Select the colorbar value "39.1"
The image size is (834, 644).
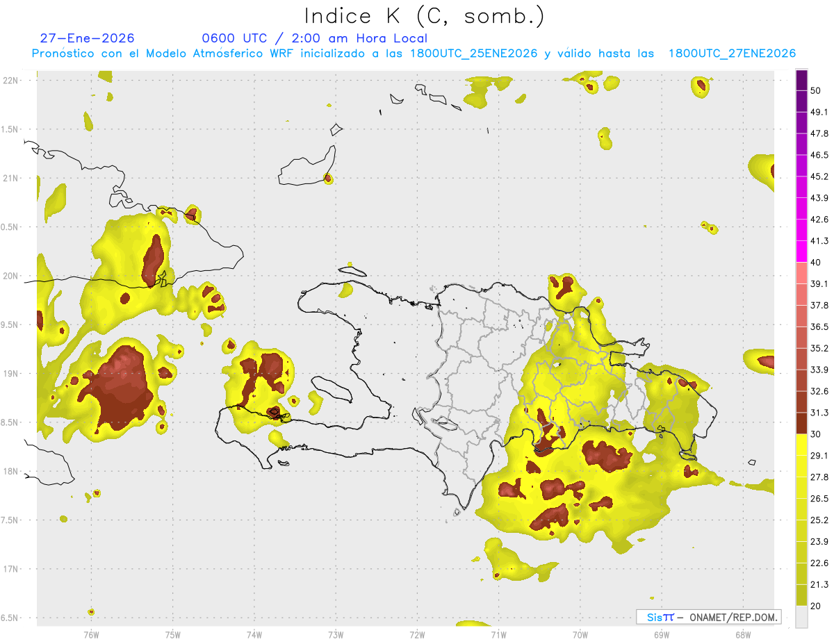[x=819, y=284]
